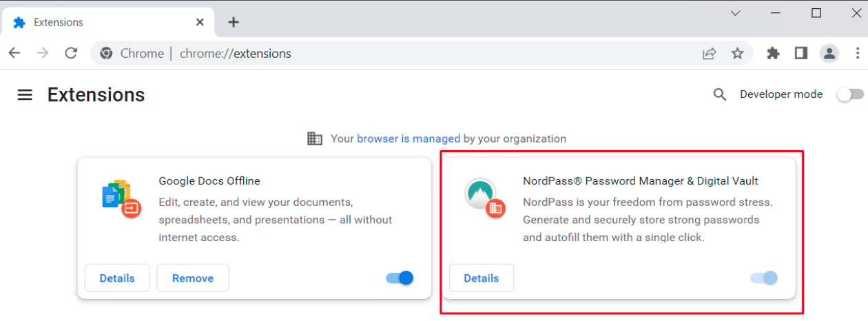This screenshot has width=868, height=321.
Task: Remove the Google Docs Offline extension
Action: tap(193, 278)
